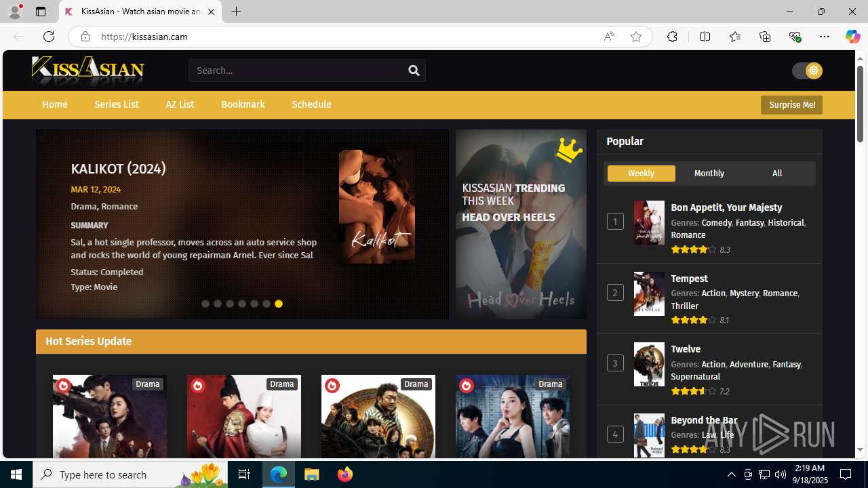Open Task View on taskbar
This screenshot has width=868, height=488.
(244, 474)
